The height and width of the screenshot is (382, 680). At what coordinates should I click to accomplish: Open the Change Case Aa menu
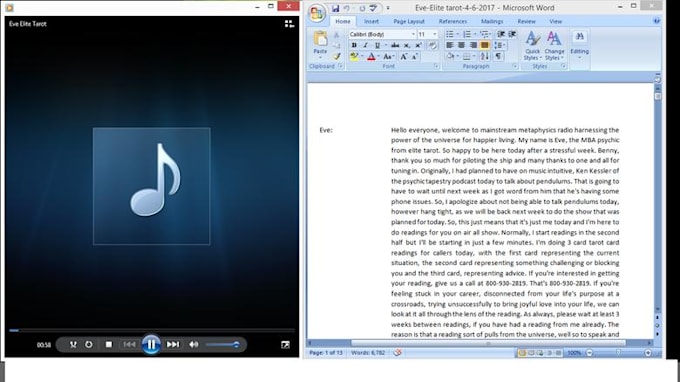coord(388,56)
